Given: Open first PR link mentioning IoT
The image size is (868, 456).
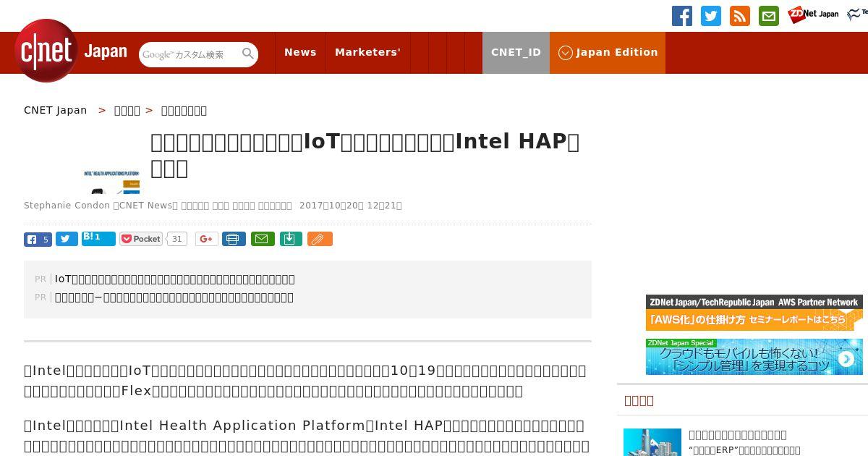Looking at the screenshot, I should tap(175, 279).
